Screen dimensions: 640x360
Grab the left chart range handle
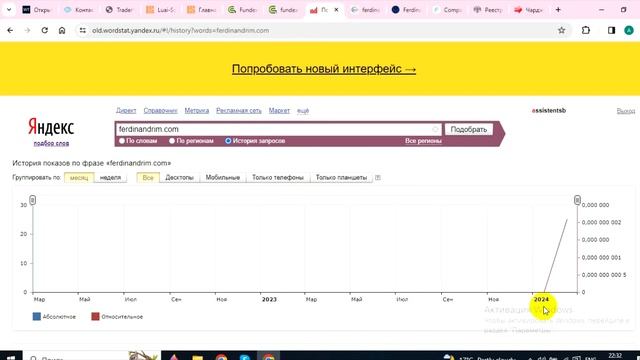pyautogui.click(x=33, y=200)
